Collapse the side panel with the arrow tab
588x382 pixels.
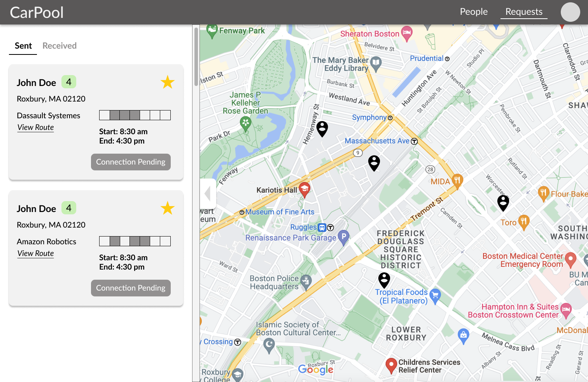208,193
